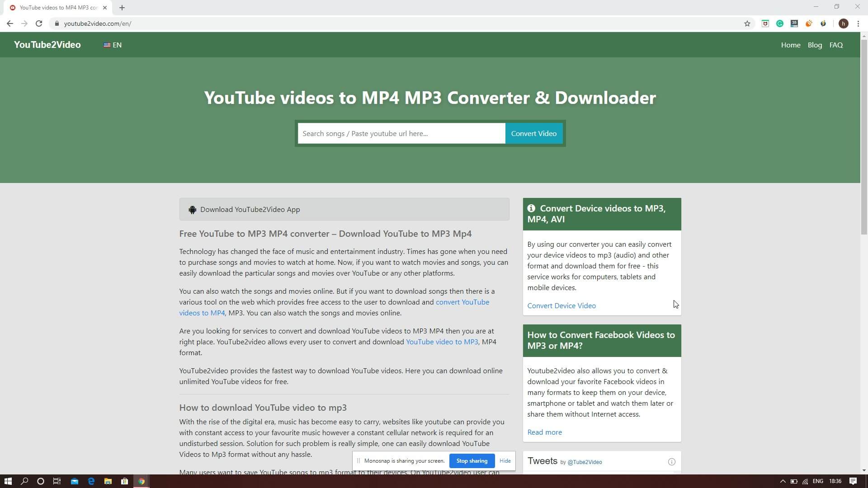Click the browser bookmark star icon

(747, 23)
